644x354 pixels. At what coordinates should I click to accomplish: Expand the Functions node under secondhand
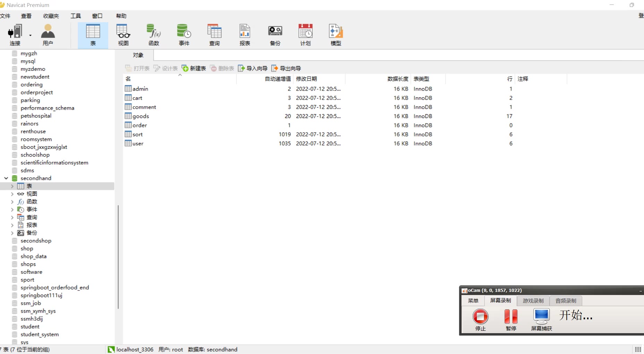point(12,202)
